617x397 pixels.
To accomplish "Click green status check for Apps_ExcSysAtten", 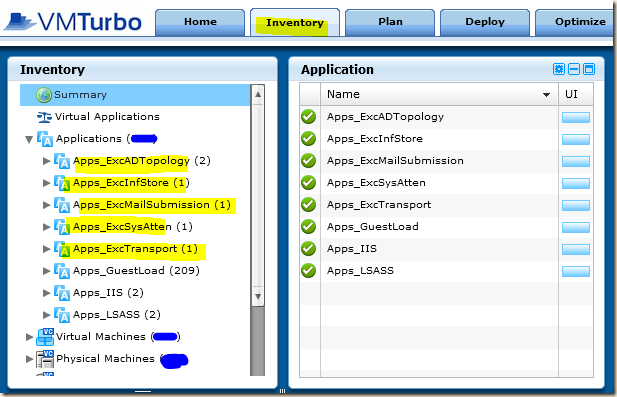I will click(309, 183).
